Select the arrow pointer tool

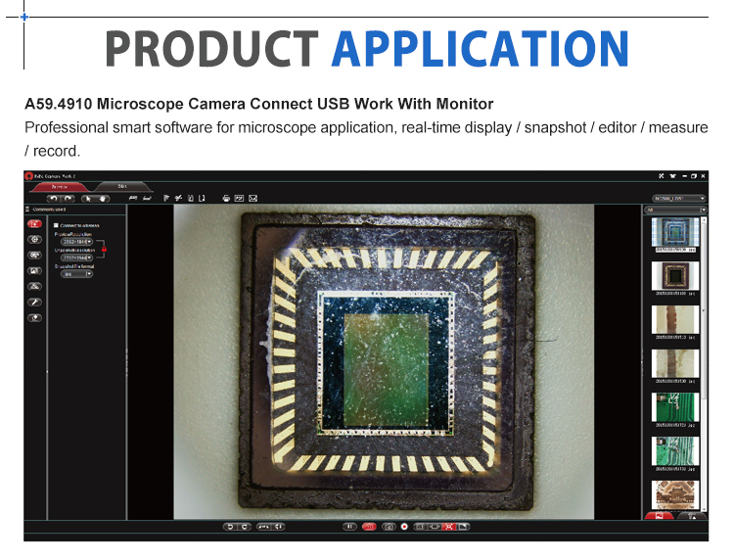coord(89,198)
